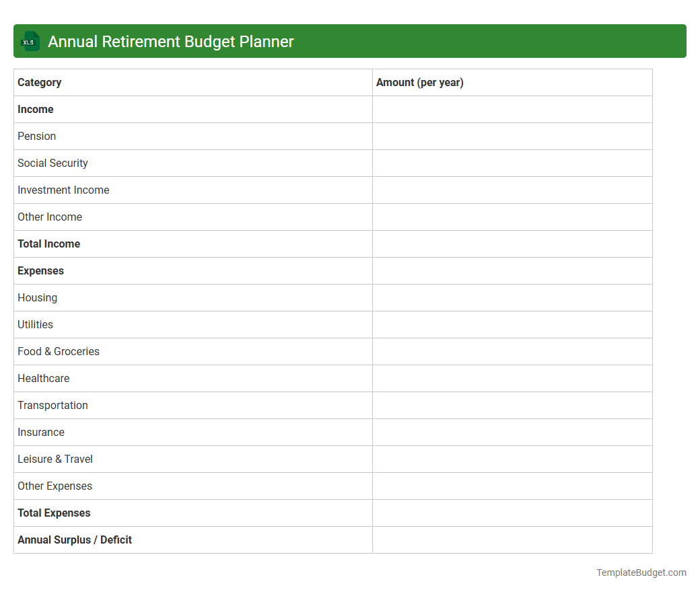Click the Investment Income label
Screen dimensions: 700x592
(63, 190)
